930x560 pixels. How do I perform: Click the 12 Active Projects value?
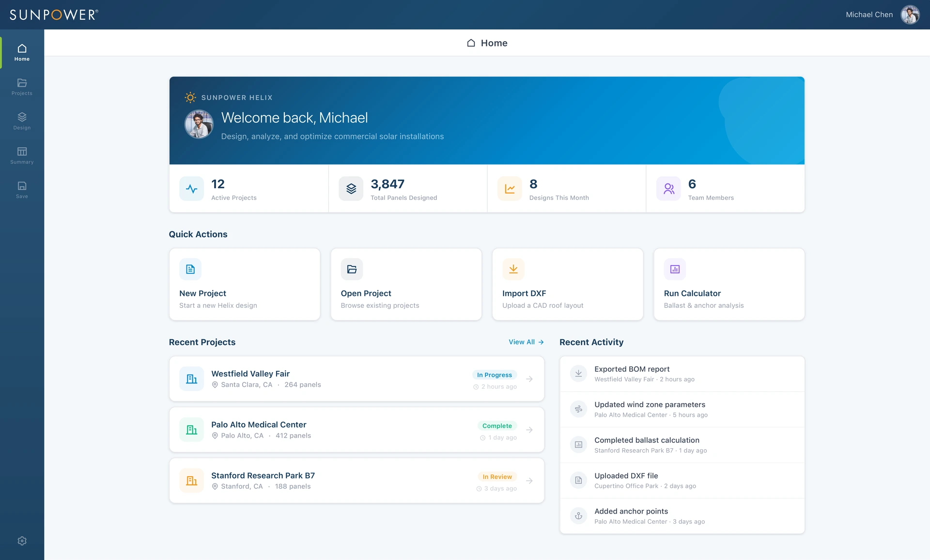coord(218,184)
